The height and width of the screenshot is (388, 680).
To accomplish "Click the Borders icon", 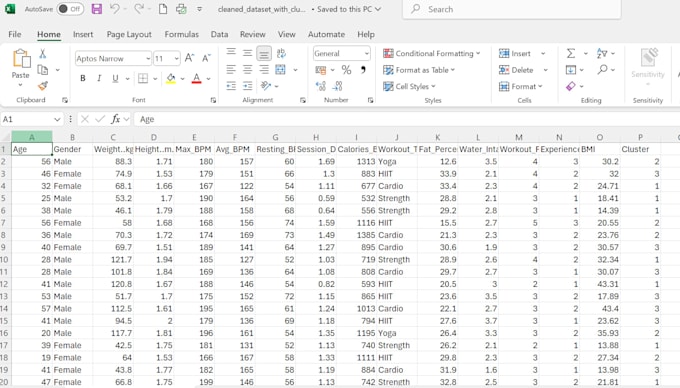I will (143, 78).
